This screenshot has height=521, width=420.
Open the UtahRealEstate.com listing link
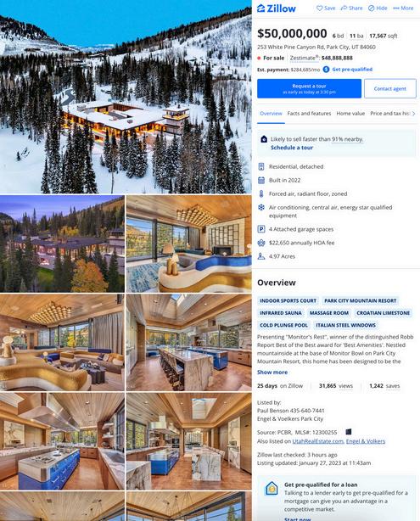click(x=318, y=441)
